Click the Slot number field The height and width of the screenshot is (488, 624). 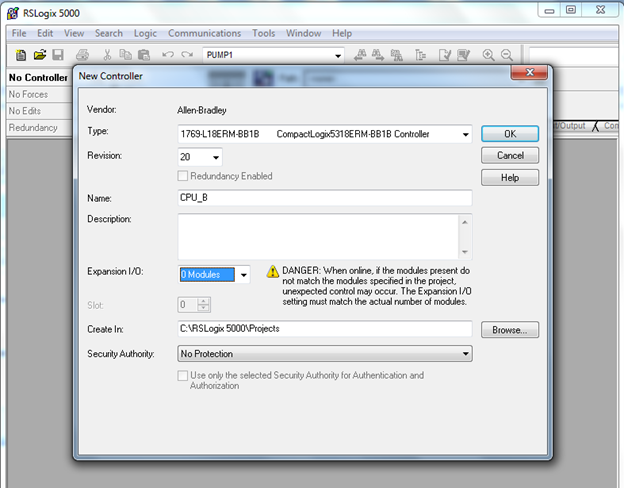(187, 305)
